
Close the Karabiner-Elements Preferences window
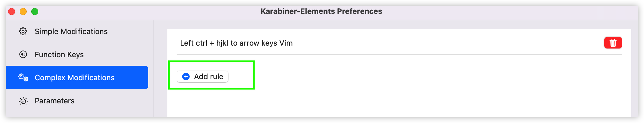(12, 12)
